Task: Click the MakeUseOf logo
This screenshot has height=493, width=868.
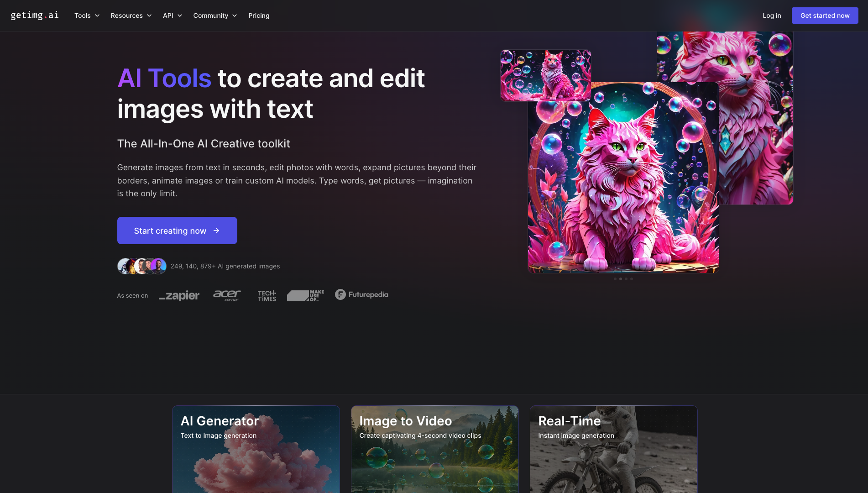Action: tap(305, 295)
